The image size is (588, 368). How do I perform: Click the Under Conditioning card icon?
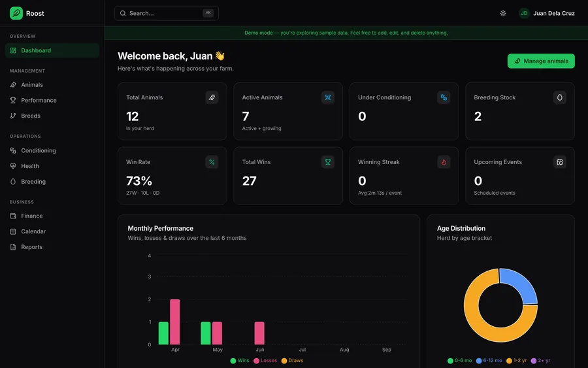444,97
